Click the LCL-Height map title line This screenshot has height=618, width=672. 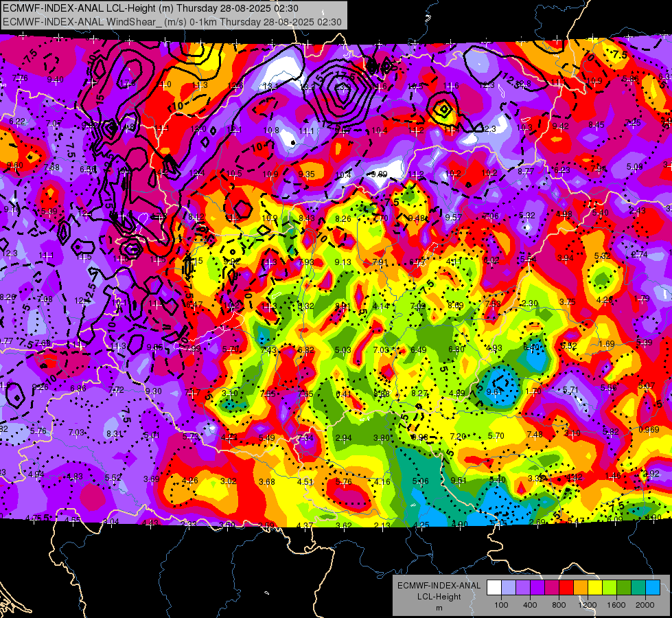(x=150, y=8)
